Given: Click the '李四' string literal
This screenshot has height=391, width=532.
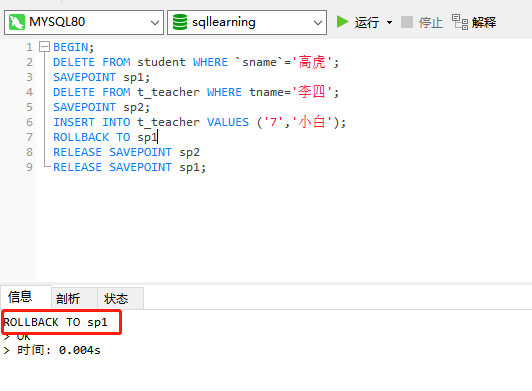Looking at the screenshot, I should [311, 92].
